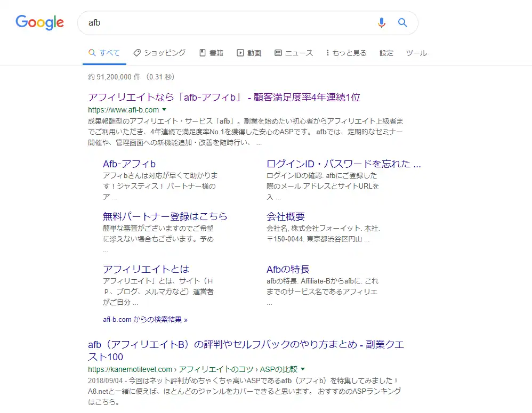Open the ログインID・パスワードを忘れた sitelink

[344, 164]
